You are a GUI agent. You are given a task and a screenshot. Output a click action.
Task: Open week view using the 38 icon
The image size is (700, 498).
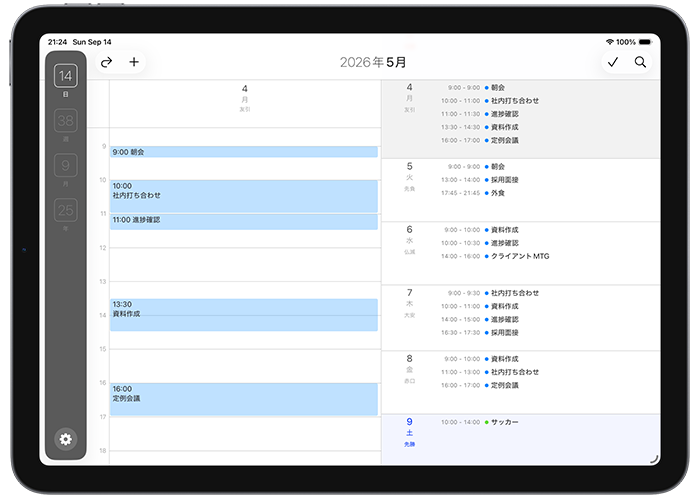66,123
